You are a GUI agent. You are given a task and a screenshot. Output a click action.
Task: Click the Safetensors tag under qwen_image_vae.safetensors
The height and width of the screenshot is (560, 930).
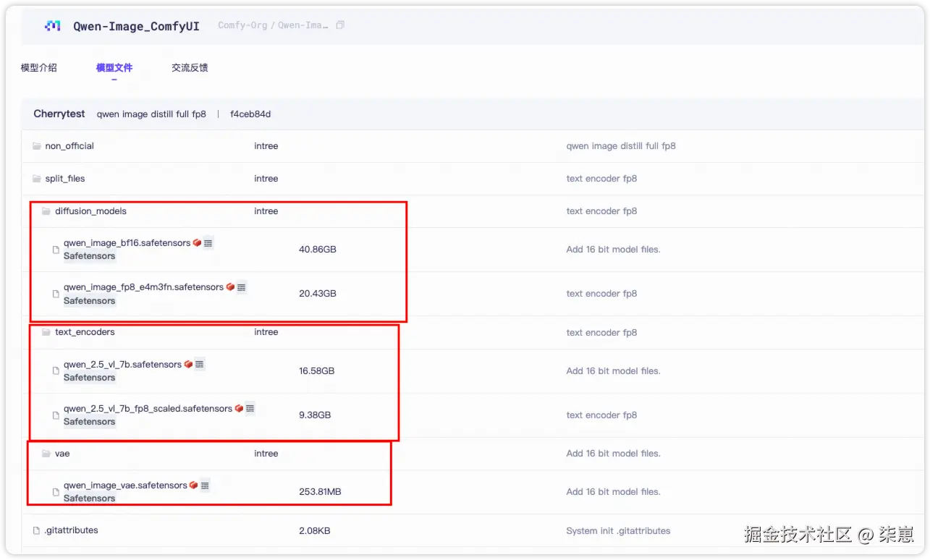click(90, 499)
